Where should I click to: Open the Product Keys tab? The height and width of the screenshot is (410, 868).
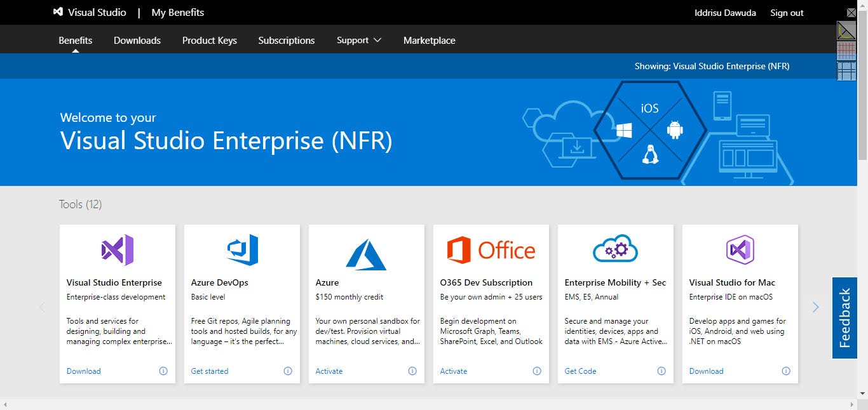click(x=210, y=40)
